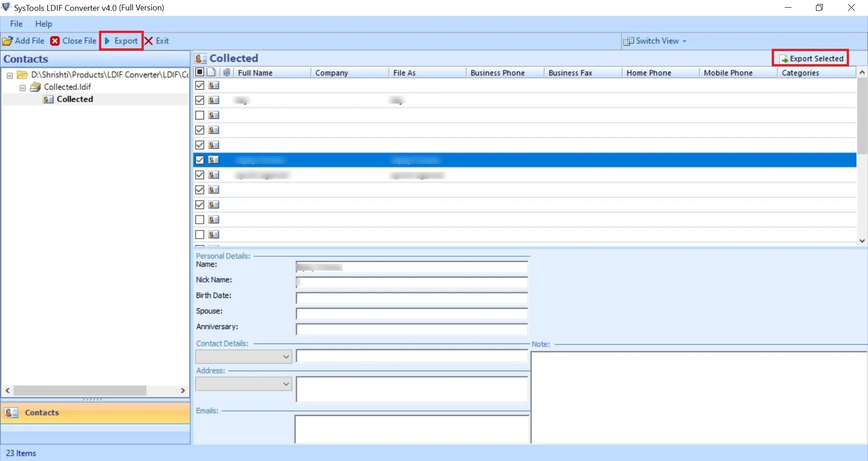Click the Nick Name input field
This screenshot has width=868, height=461.
[x=411, y=282]
